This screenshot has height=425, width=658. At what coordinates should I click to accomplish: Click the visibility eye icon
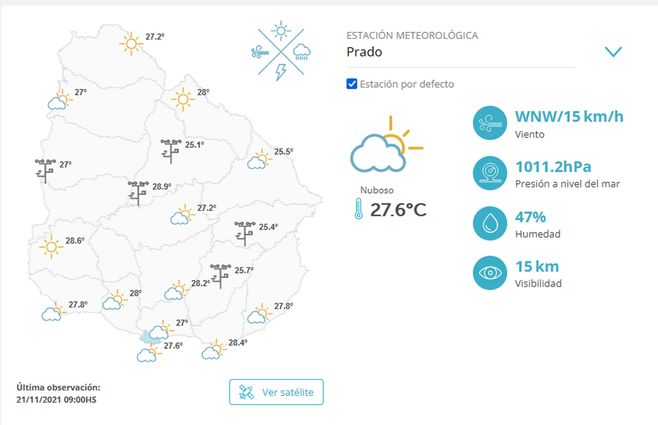click(x=490, y=273)
